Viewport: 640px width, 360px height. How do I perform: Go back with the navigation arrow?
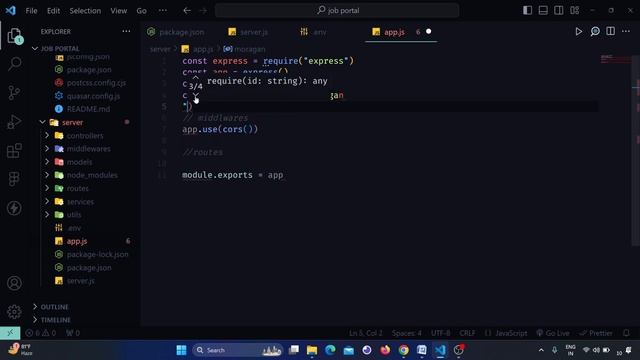[187, 11]
